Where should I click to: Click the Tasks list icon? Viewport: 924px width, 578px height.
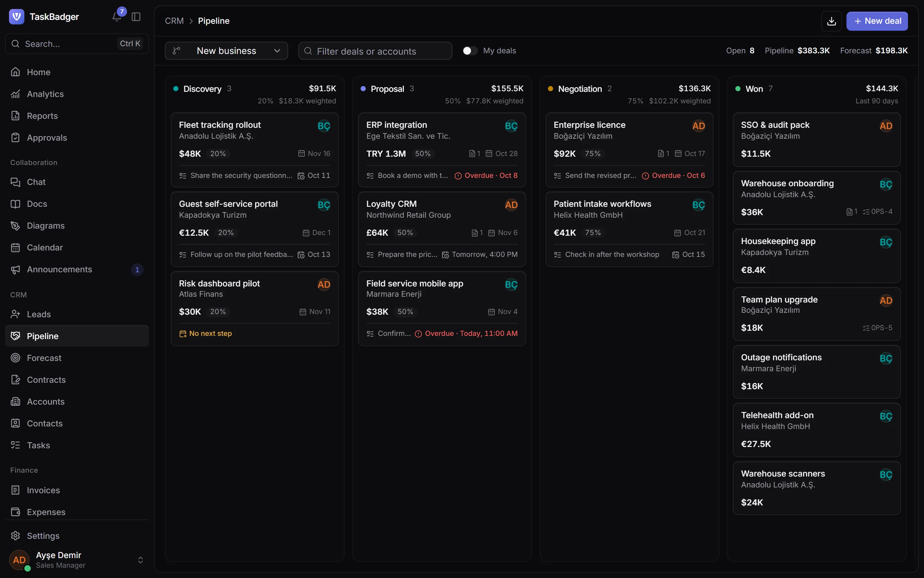[x=15, y=445]
